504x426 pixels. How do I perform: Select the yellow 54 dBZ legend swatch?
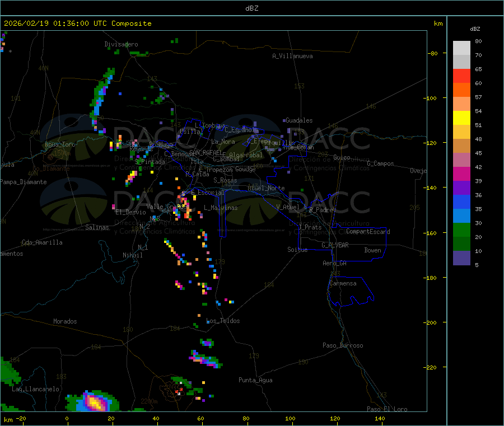[461, 118]
